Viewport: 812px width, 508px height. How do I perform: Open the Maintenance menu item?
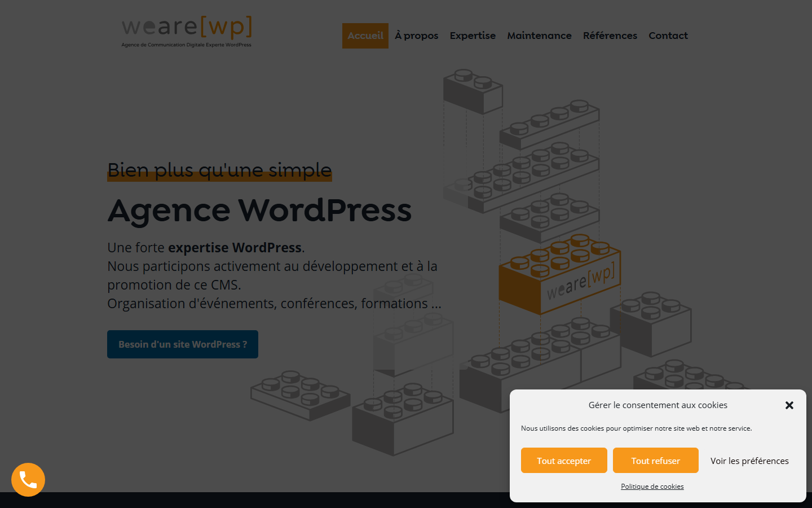539,36
